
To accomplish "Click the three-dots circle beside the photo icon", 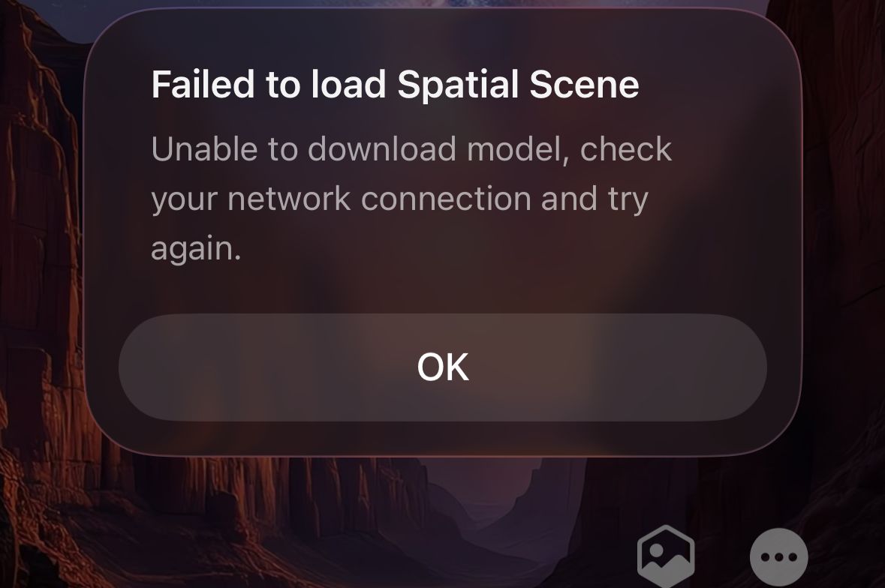I will pyautogui.click(x=779, y=557).
